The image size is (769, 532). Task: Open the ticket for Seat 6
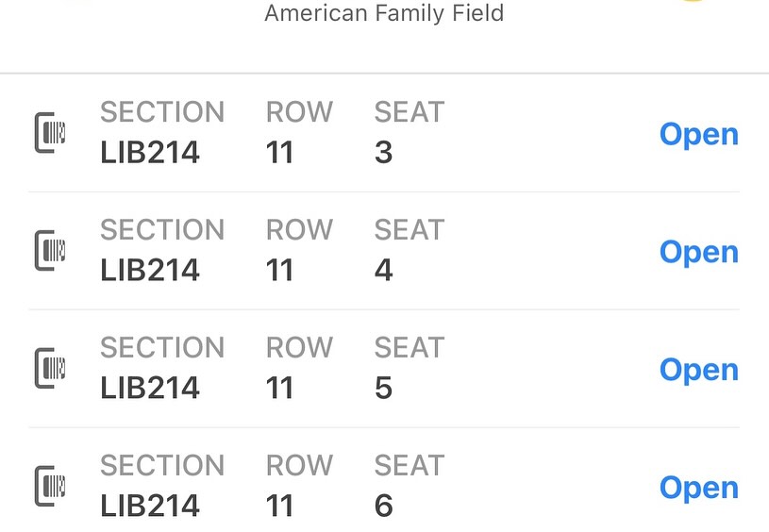(x=698, y=488)
